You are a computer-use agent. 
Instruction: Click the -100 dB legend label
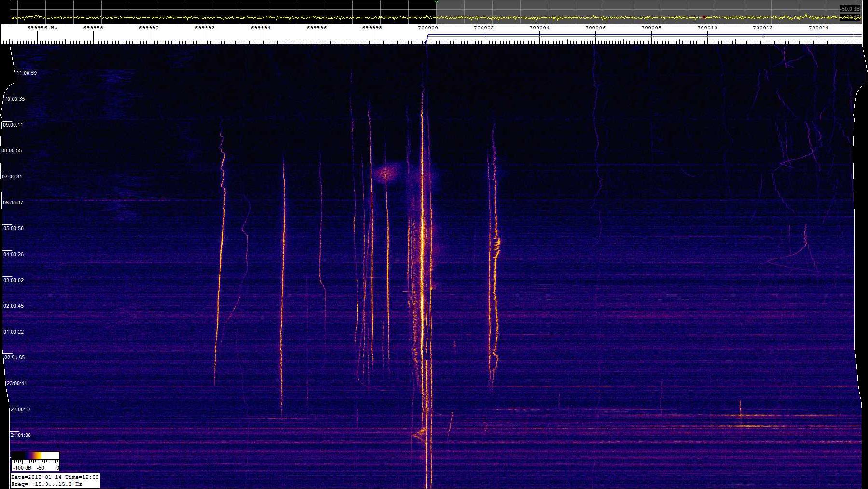(22, 468)
